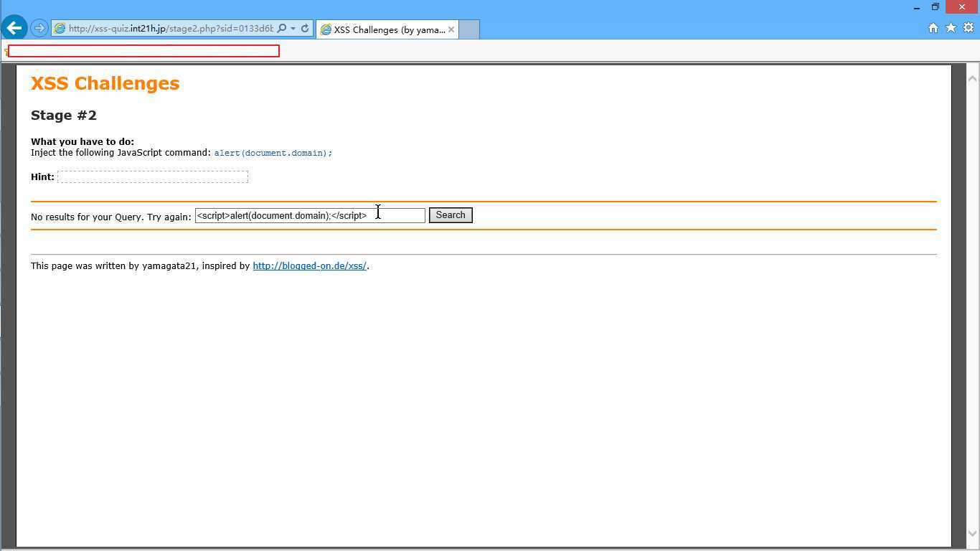This screenshot has width=980, height=551.
Task: Open Favorites star icon
Action: (951, 28)
